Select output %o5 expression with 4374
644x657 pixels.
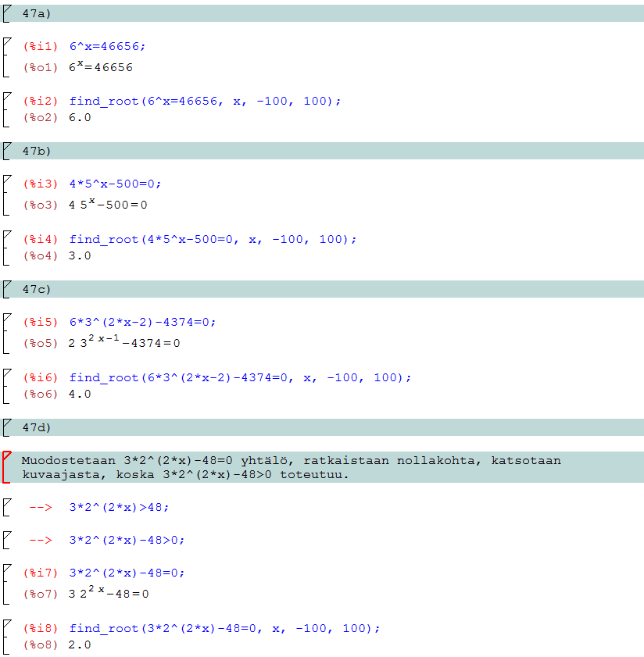[x=124, y=342]
